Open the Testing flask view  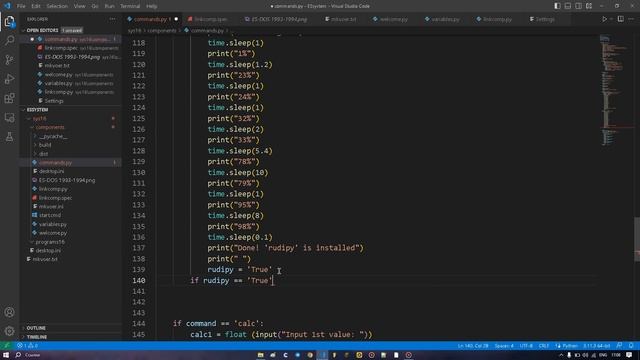(9, 137)
